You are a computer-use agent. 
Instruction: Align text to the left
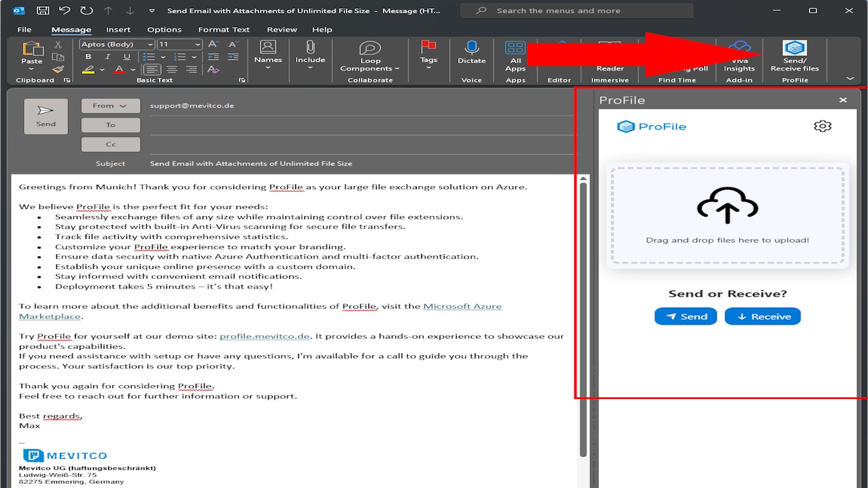pos(152,69)
